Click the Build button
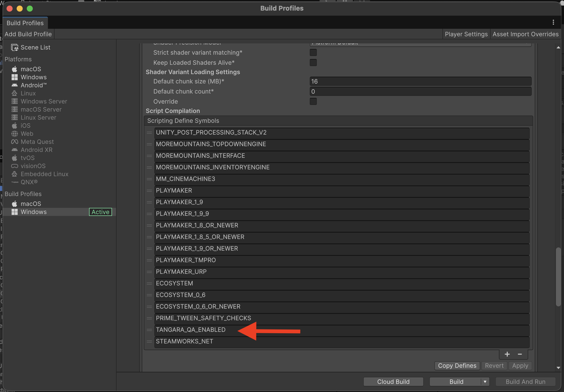Screen dimensions: 564x392 (455, 382)
